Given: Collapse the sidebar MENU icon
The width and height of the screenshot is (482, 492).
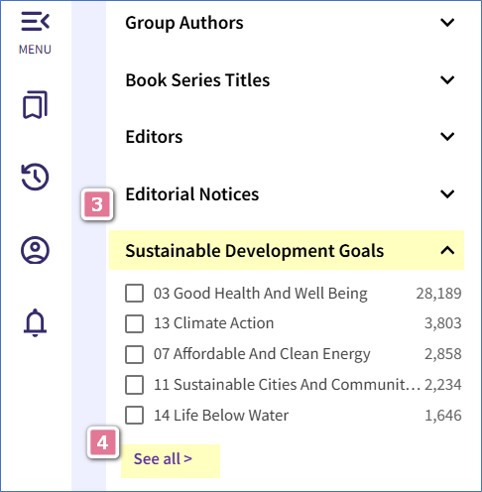Looking at the screenshot, I should click(35, 22).
